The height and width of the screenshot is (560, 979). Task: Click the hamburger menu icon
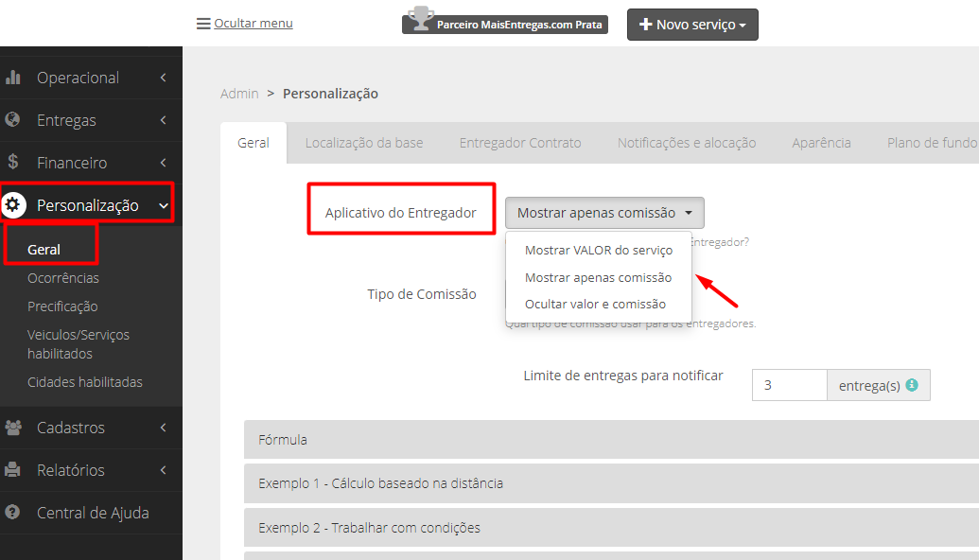coord(203,24)
